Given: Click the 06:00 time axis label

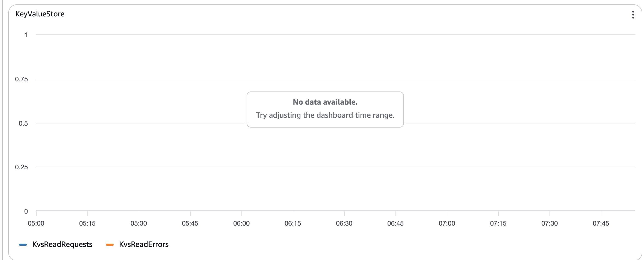Looking at the screenshot, I should click(241, 223).
